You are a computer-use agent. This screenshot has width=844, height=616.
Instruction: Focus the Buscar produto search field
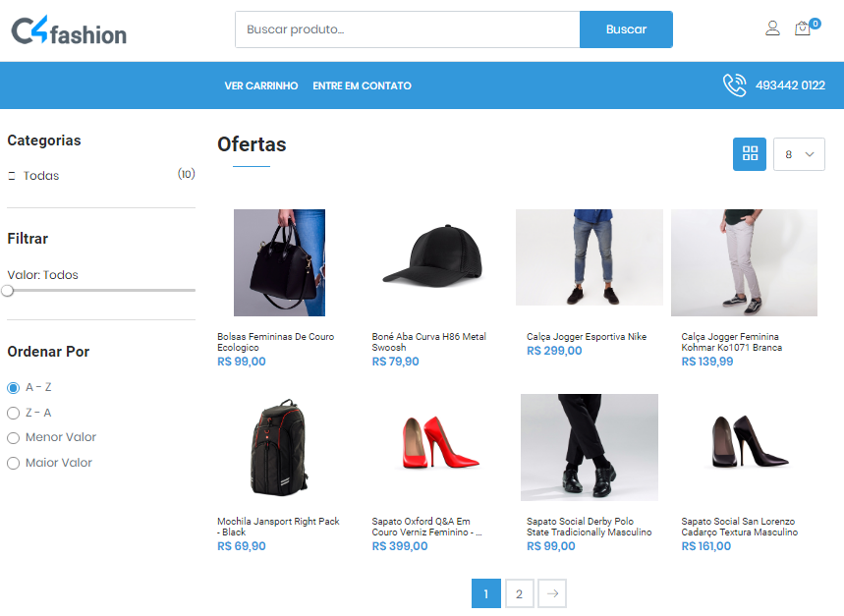tap(407, 29)
